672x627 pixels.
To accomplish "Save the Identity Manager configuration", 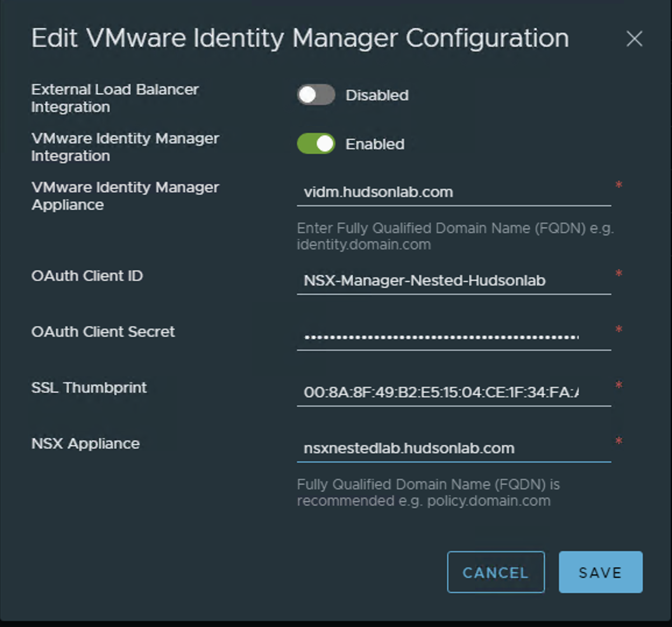I will pyautogui.click(x=600, y=572).
